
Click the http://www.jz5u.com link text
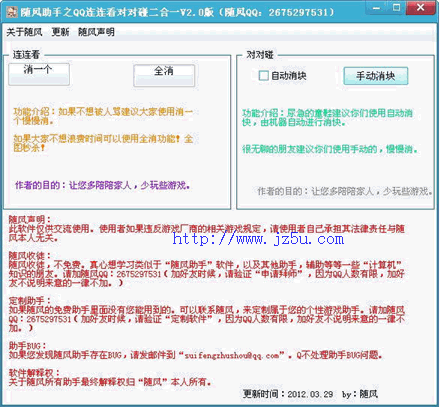click(258, 239)
